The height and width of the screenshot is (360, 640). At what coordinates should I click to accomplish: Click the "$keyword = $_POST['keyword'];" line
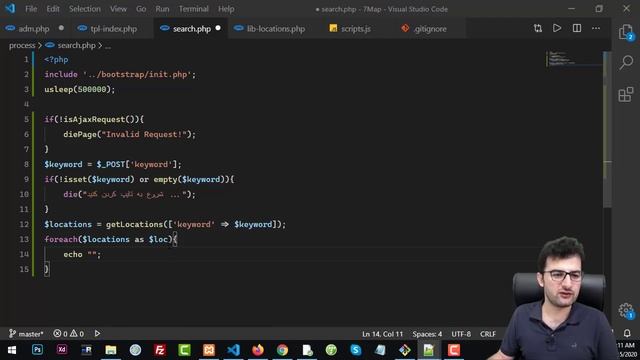(x=113, y=164)
